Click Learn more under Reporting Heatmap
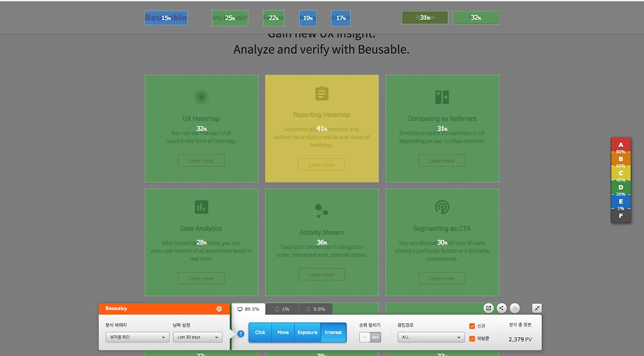644x356 pixels. [321, 165]
